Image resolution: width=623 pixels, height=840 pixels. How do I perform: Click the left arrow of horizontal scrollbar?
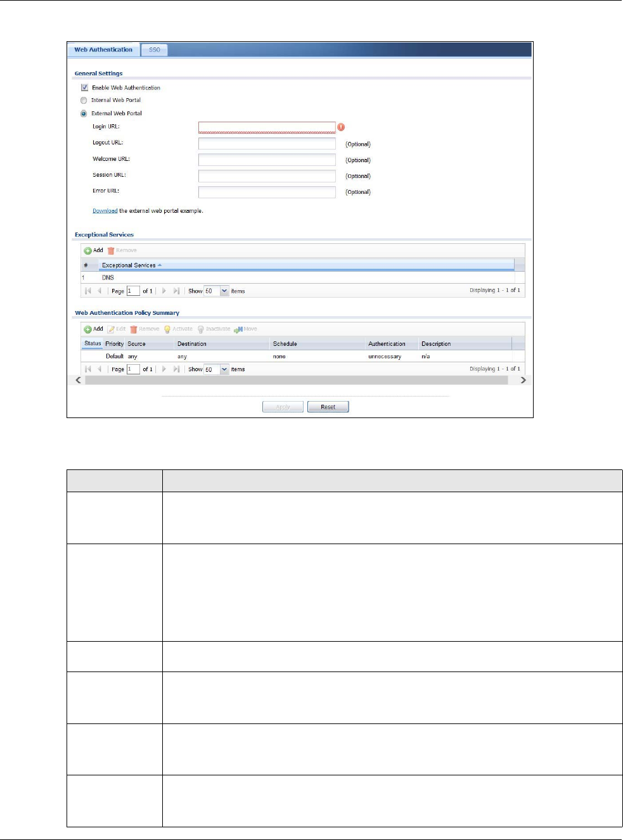coord(79,380)
